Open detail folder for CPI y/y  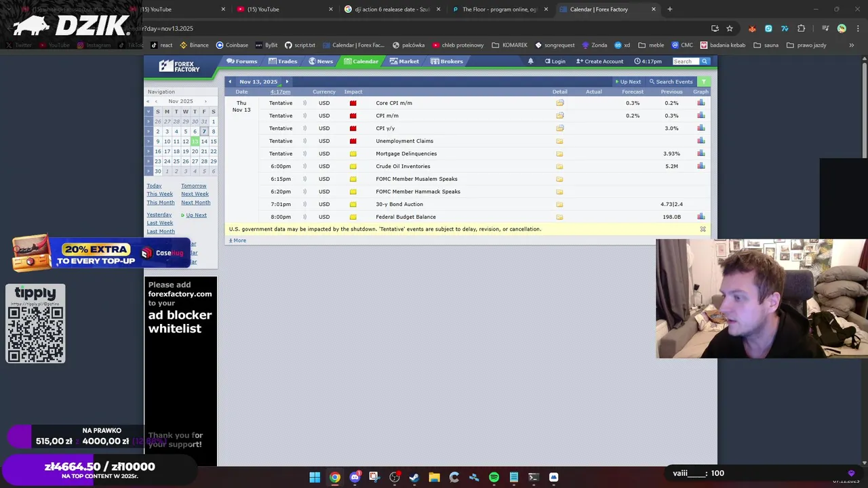(559, 128)
